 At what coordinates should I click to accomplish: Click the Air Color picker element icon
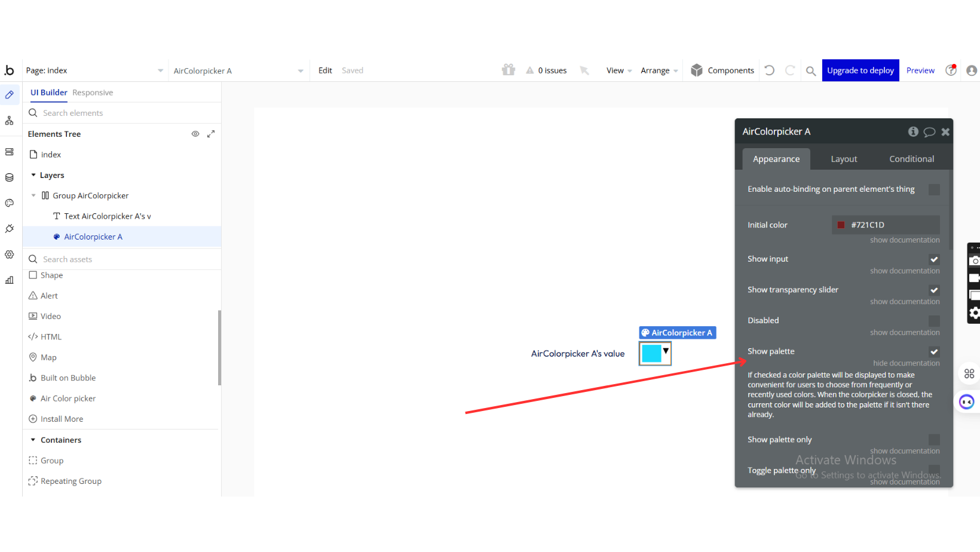[x=33, y=398]
